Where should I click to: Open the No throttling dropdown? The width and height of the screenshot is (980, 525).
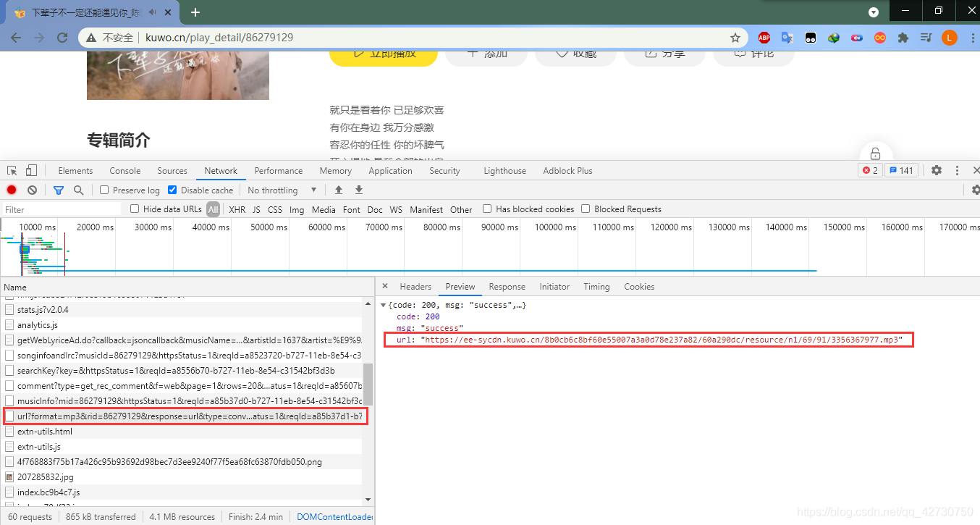pos(282,190)
